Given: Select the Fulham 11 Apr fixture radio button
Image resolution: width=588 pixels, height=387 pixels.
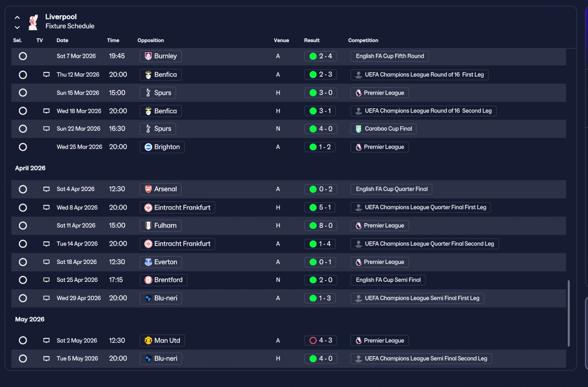Looking at the screenshot, I should click(x=23, y=225).
